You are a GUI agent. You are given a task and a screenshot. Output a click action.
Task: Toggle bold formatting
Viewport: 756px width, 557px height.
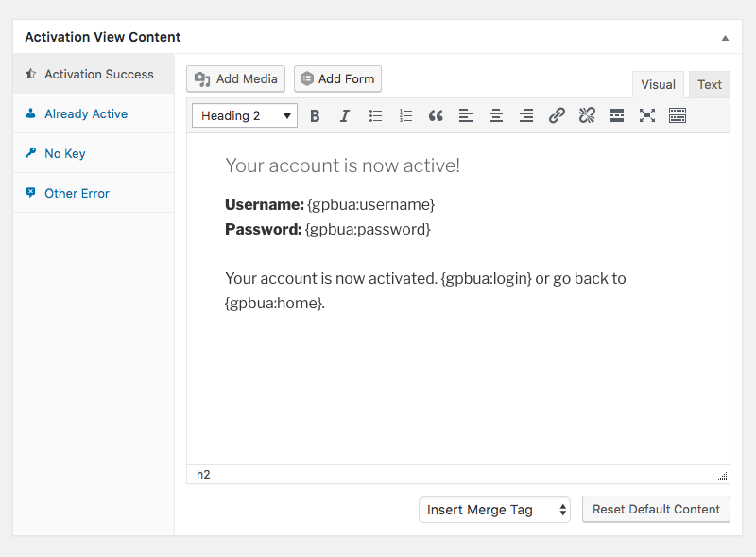315,115
